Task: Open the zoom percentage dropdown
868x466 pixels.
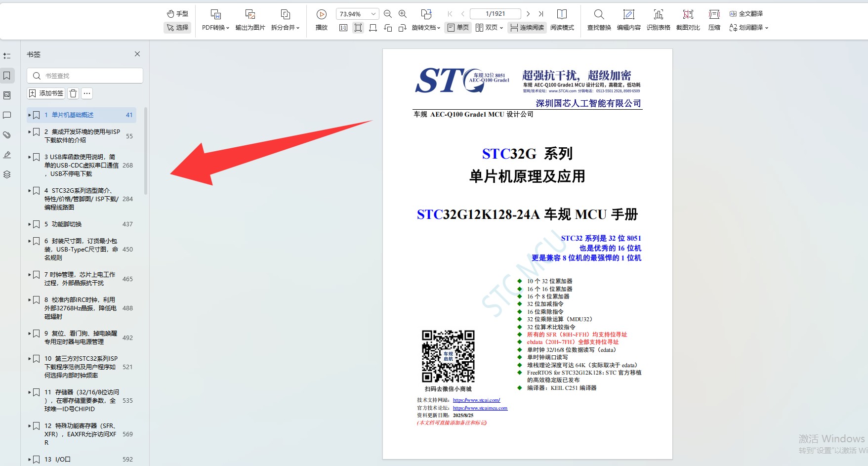Action: click(373, 14)
